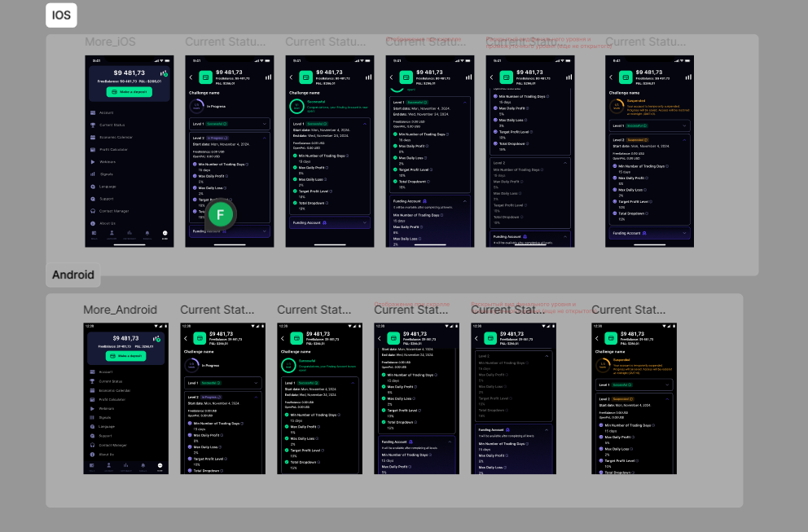Click the Account wallet icon in More_iOS menu
808x532 pixels.
(x=93, y=112)
